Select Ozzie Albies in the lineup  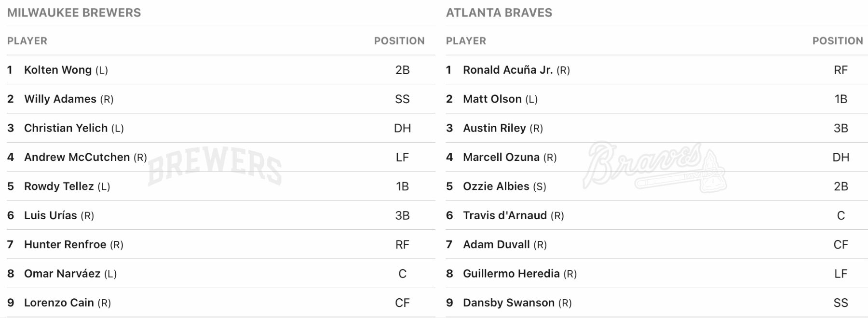[x=496, y=186]
